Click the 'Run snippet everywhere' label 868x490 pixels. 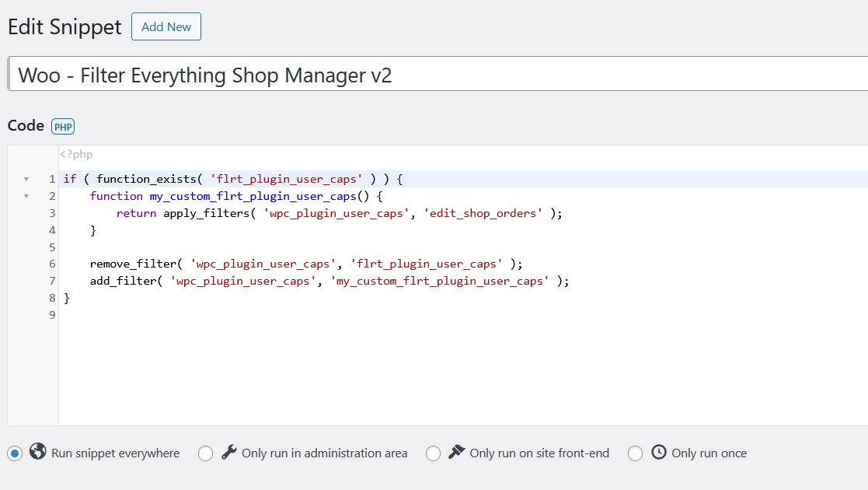pyautogui.click(x=115, y=453)
